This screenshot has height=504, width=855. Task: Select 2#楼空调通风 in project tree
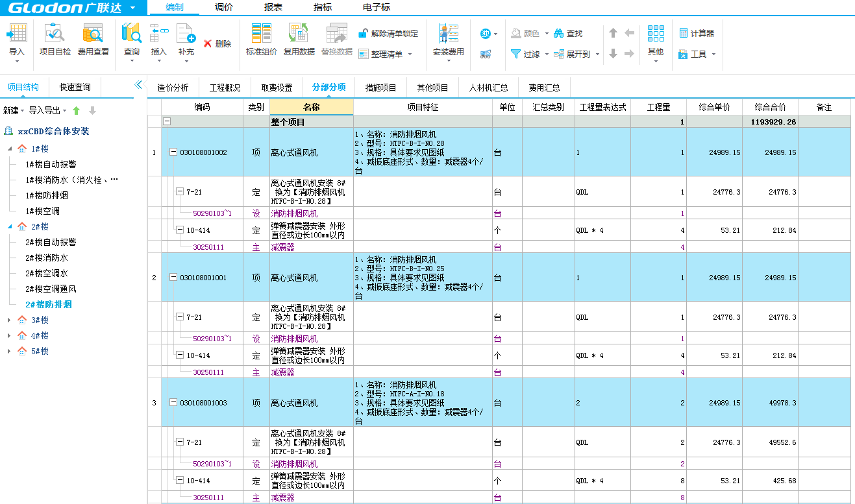pos(51,289)
